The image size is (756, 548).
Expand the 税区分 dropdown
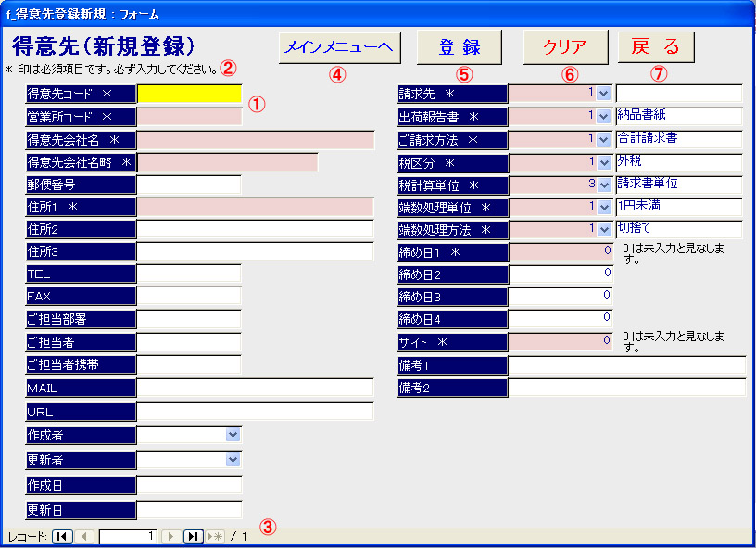point(603,162)
